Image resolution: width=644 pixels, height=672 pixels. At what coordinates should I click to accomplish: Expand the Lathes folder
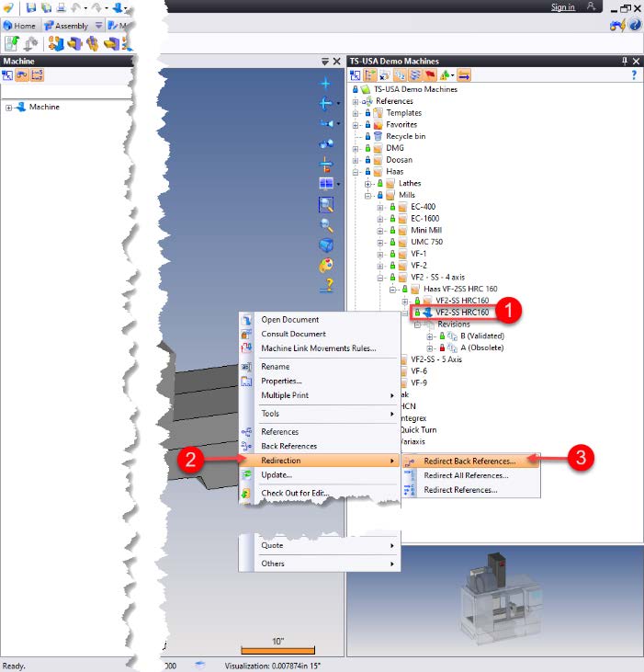tap(367, 184)
